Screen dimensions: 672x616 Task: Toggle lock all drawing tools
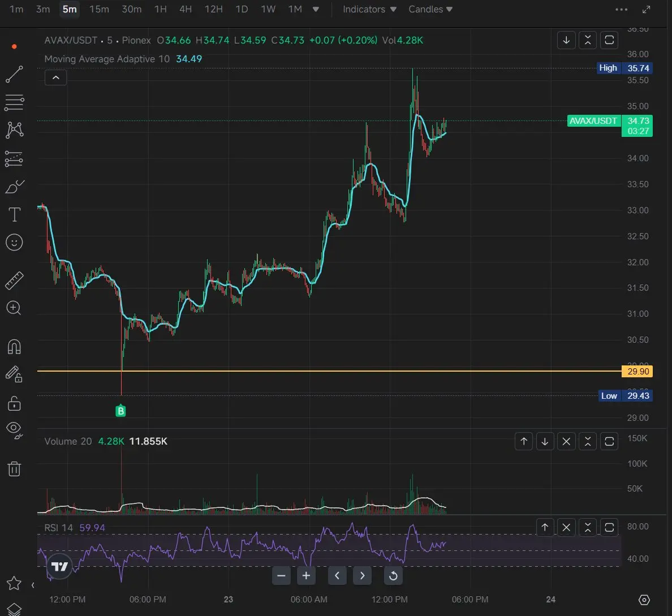tap(14, 403)
